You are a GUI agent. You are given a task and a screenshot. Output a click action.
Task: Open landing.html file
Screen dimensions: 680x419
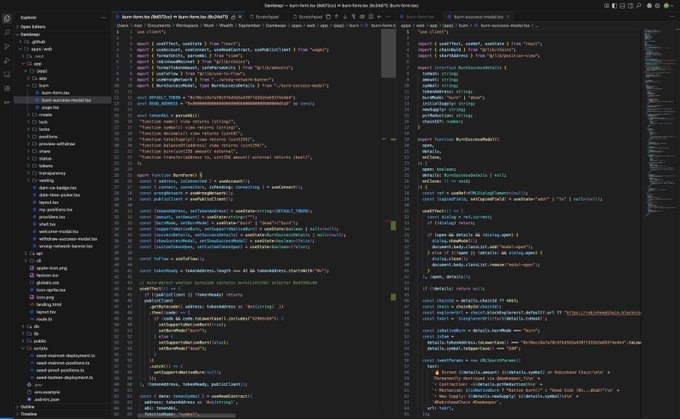[x=48, y=304]
